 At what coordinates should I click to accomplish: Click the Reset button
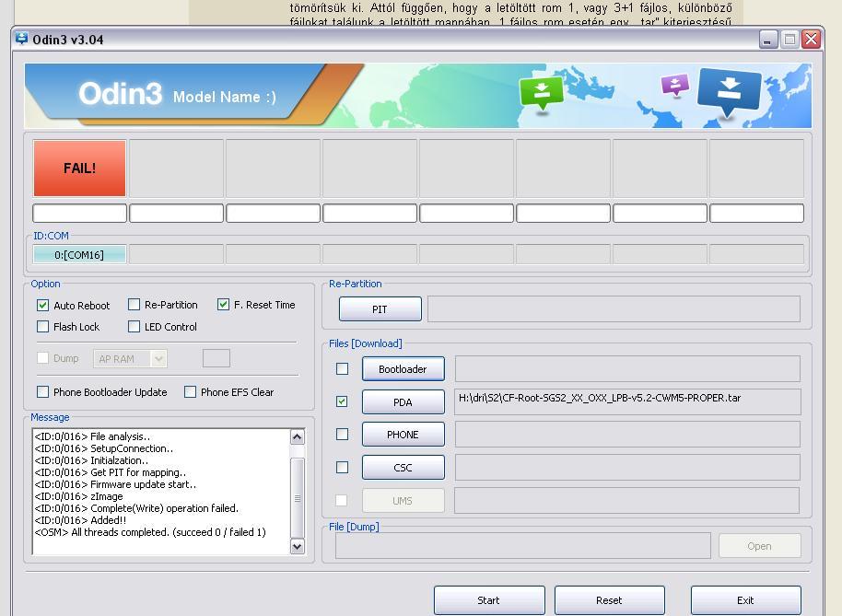click(x=610, y=600)
